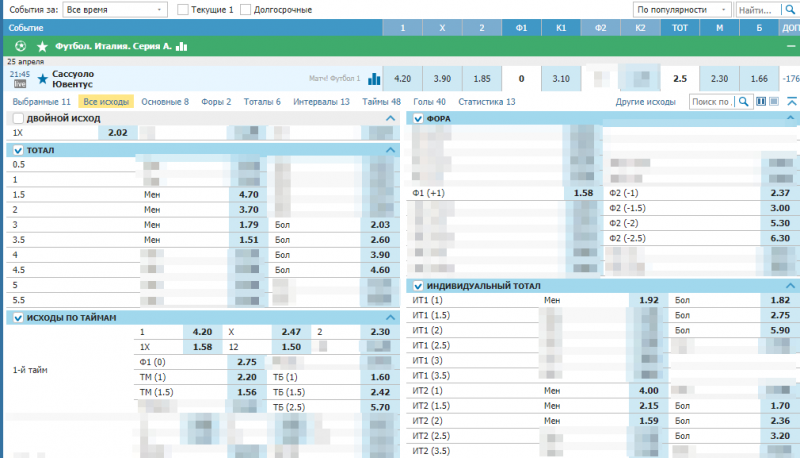Enable the Текущие checkbox
The width and height of the screenshot is (800, 458).
183,9
